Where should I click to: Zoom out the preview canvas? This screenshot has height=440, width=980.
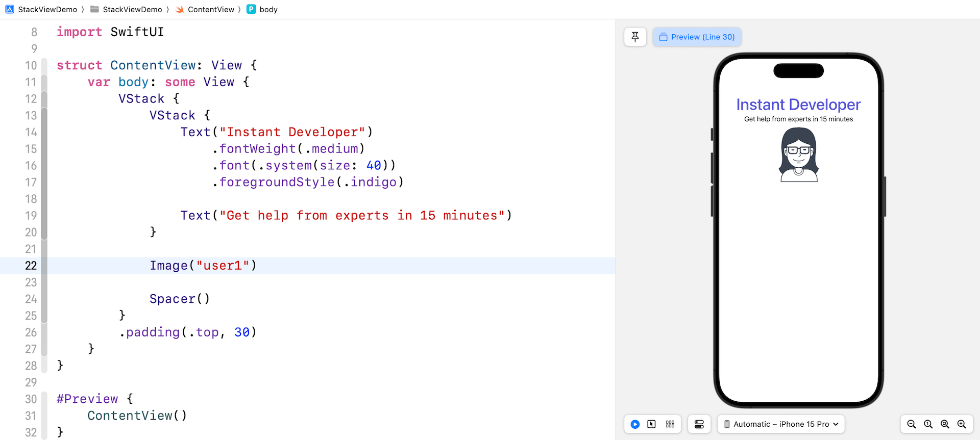coord(912,424)
